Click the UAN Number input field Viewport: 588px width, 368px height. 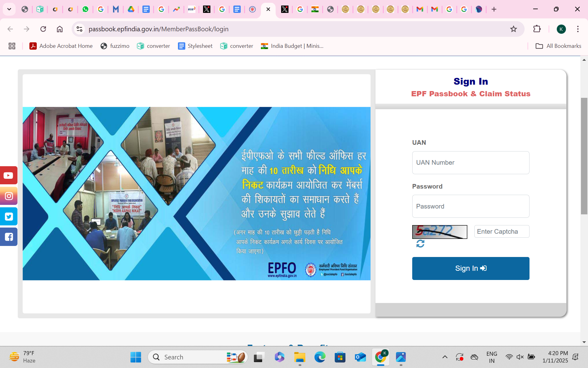coord(470,163)
